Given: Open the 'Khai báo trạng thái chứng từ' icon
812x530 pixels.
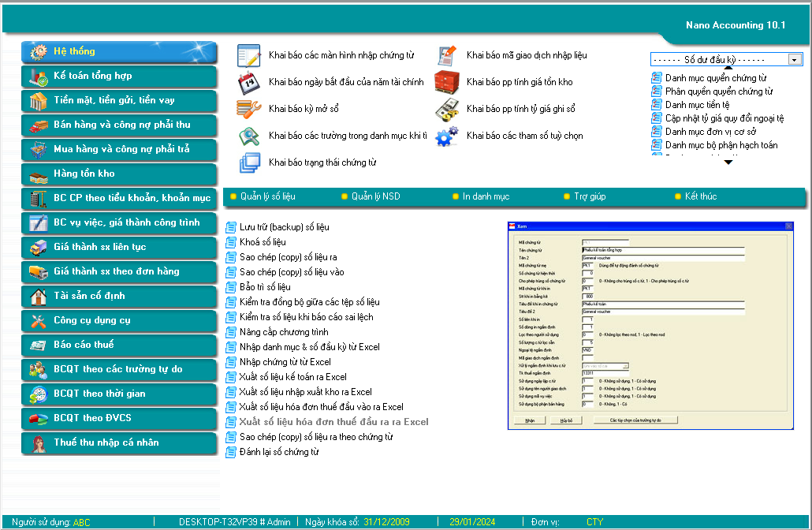Looking at the screenshot, I should tap(249, 162).
